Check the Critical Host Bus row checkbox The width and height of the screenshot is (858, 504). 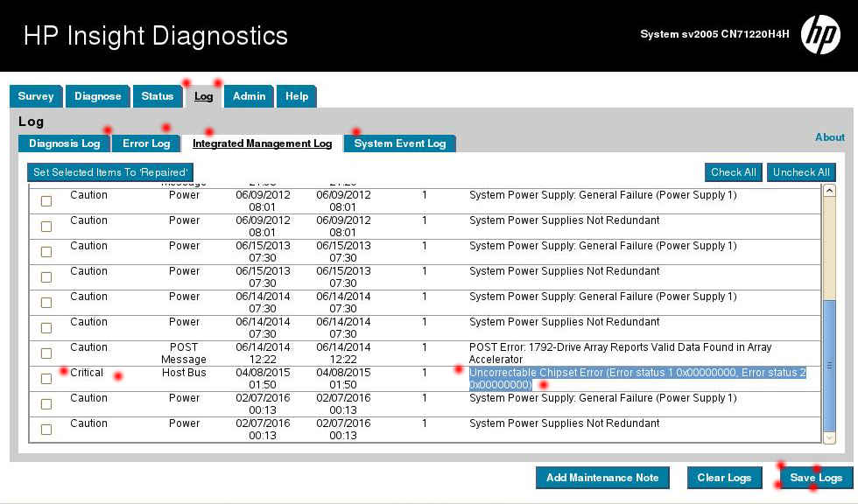pyautogui.click(x=46, y=379)
